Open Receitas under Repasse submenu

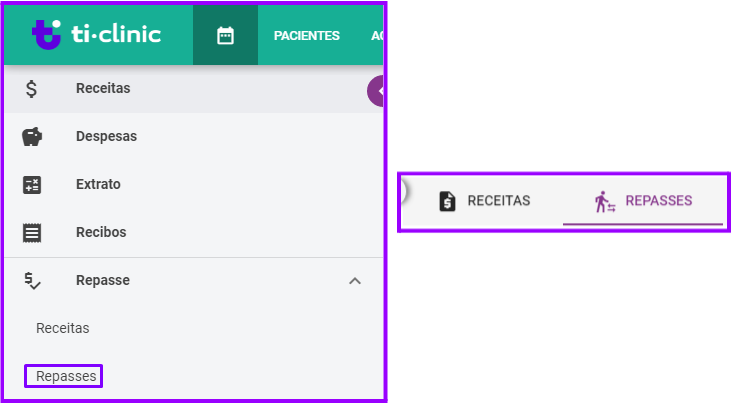pyautogui.click(x=63, y=328)
